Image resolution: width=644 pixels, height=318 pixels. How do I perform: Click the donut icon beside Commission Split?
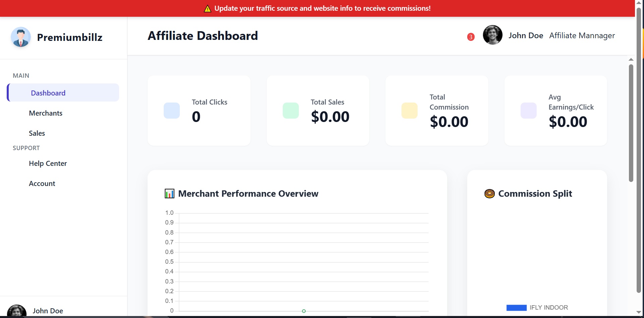coord(490,194)
